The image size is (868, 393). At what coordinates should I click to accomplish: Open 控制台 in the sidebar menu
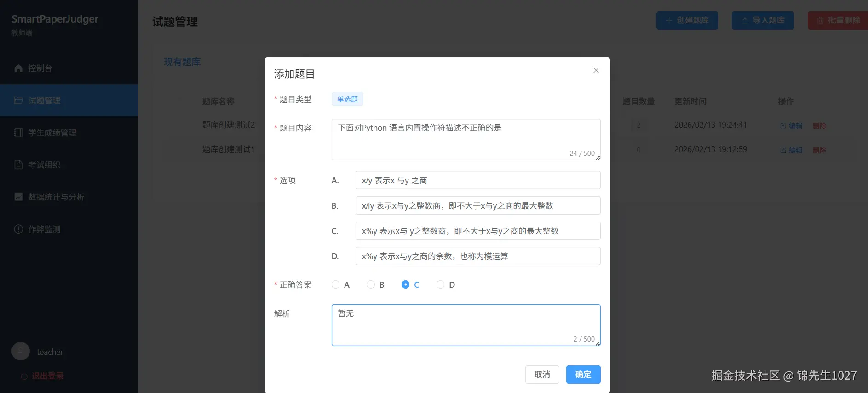pyautogui.click(x=69, y=68)
